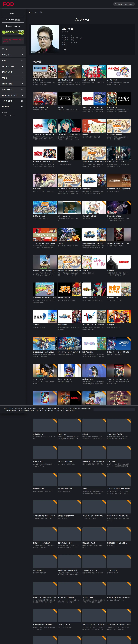Click the share icon under the profile
This screenshot has width=138, height=644.
(65, 49)
